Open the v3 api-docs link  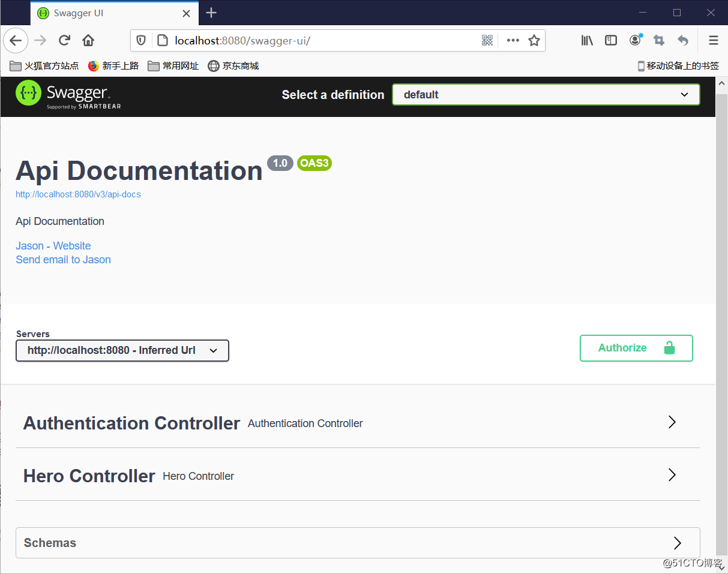click(79, 194)
